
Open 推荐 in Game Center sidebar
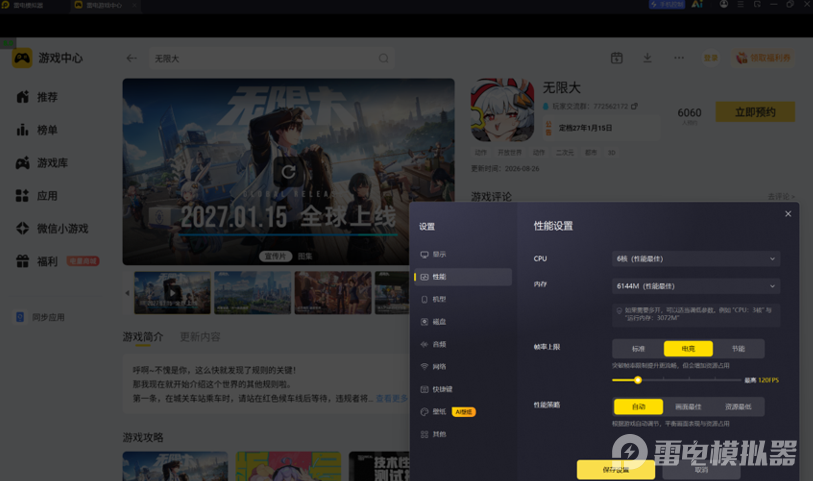point(37,97)
